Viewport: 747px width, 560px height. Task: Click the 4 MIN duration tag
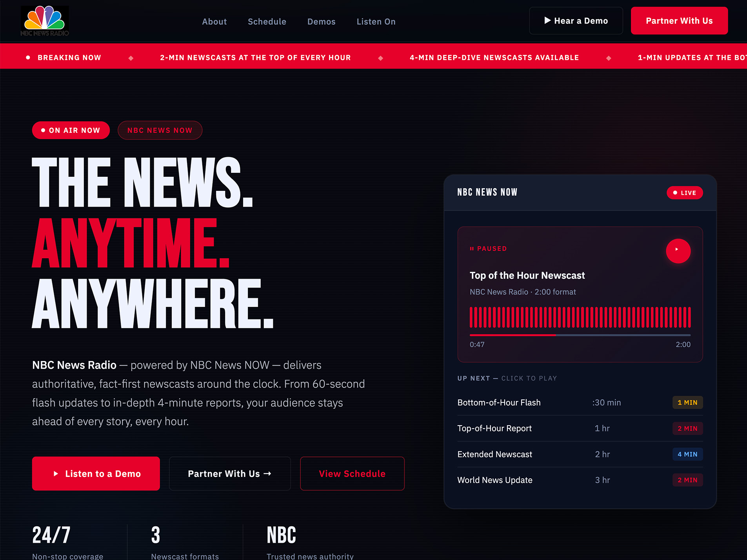click(x=687, y=454)
